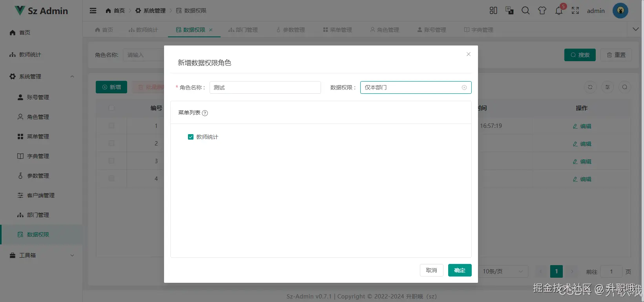Open 客户端管理 in the sidebar
Viewport: 644px width, 302px height.
tap(41, 195)
